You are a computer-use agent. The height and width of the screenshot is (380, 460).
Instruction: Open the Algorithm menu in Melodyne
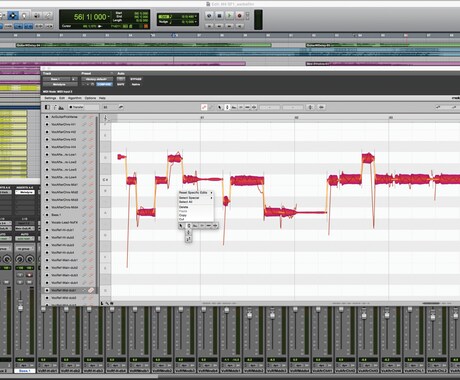coord(75,98)
